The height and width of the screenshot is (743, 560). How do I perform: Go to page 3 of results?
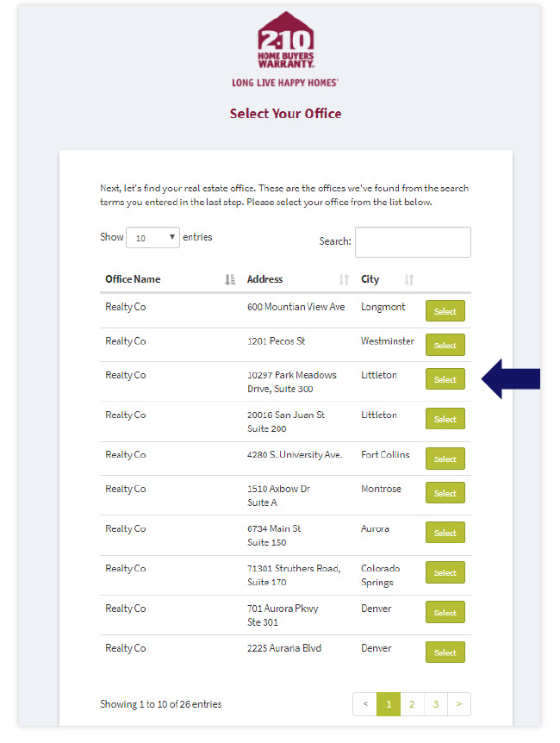(x=435, y=704)
